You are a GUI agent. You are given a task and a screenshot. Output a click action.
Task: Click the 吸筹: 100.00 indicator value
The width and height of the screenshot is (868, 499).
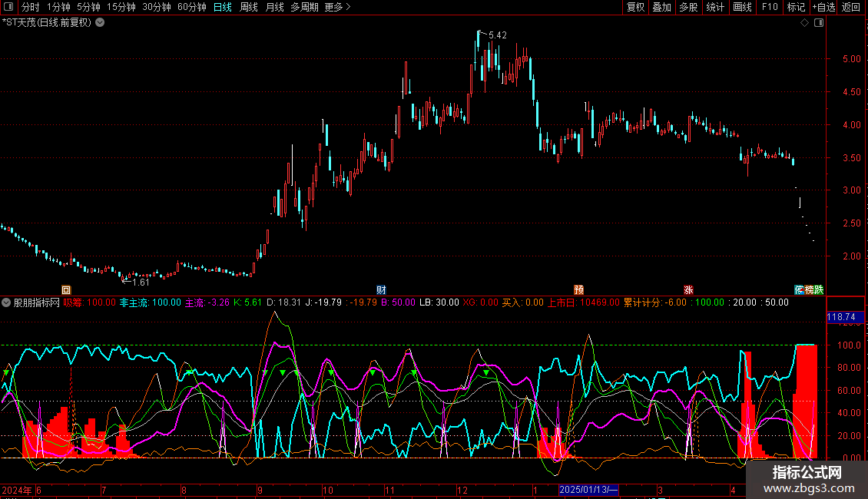tap(90, 302)
